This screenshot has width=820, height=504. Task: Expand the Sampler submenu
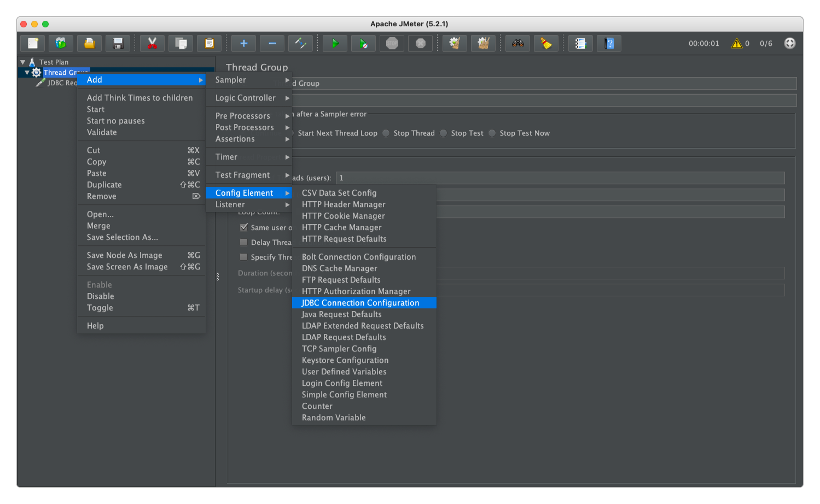[x=249, y=80]
